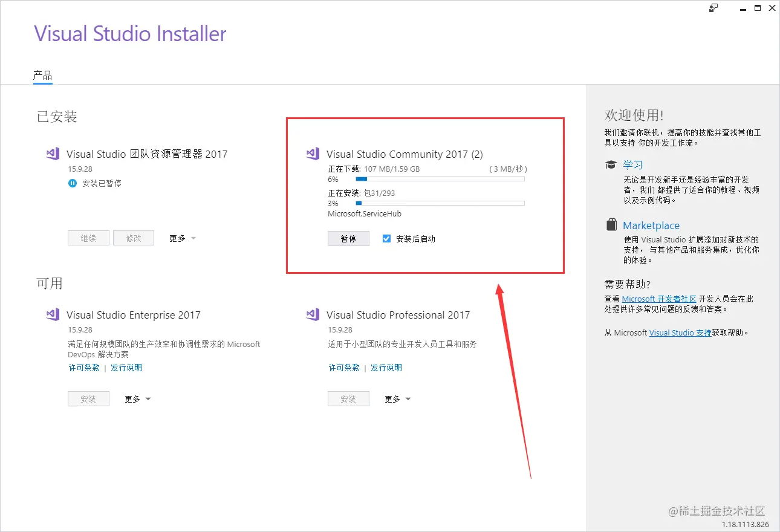Select the 产品 tab

(x=42, y=75)
